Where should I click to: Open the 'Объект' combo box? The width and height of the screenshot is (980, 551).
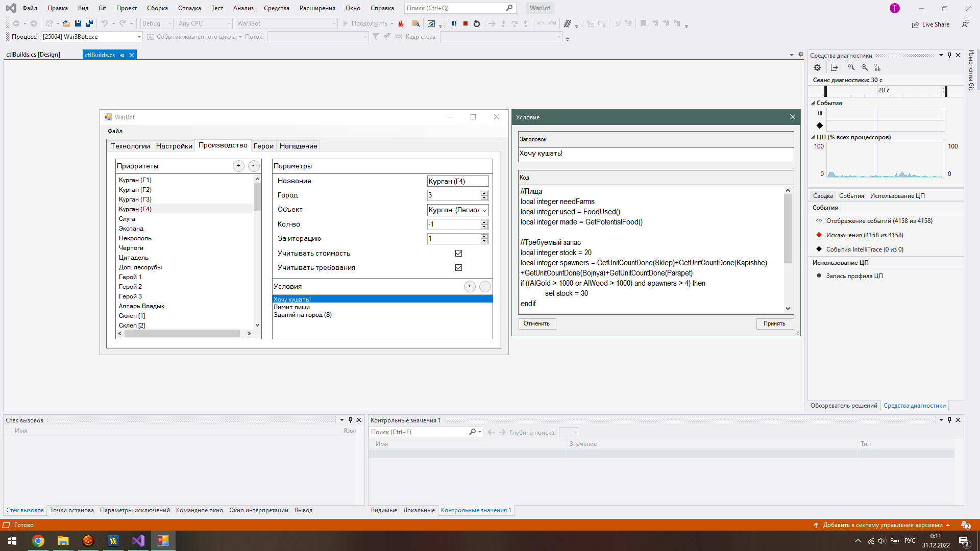(484, 210)
